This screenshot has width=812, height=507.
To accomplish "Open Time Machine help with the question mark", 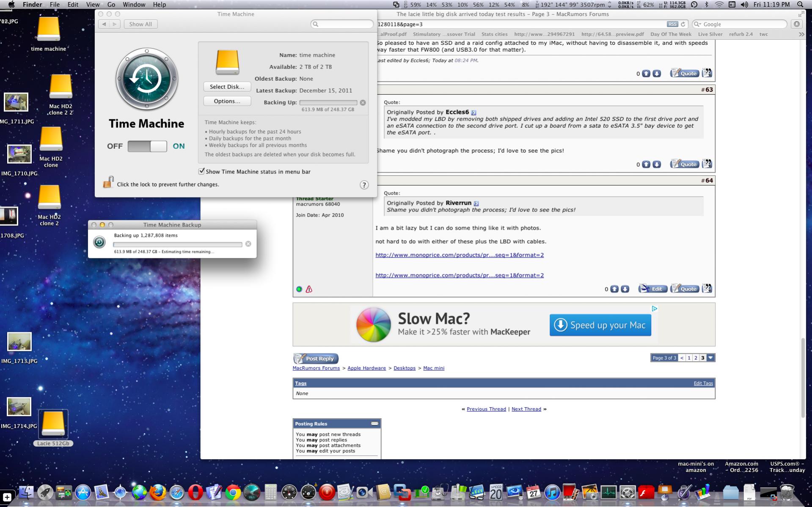I will (364, 185).
